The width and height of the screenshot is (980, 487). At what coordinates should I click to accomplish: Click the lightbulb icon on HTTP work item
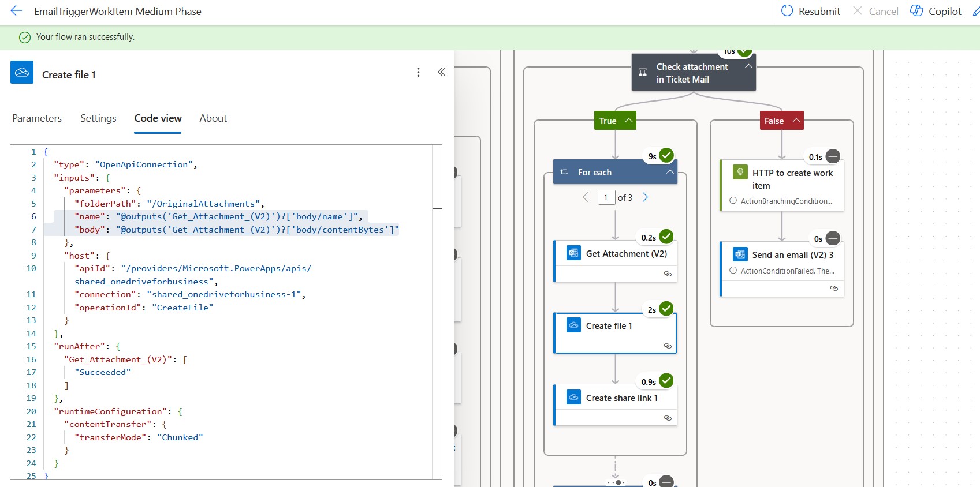[740, 172]
